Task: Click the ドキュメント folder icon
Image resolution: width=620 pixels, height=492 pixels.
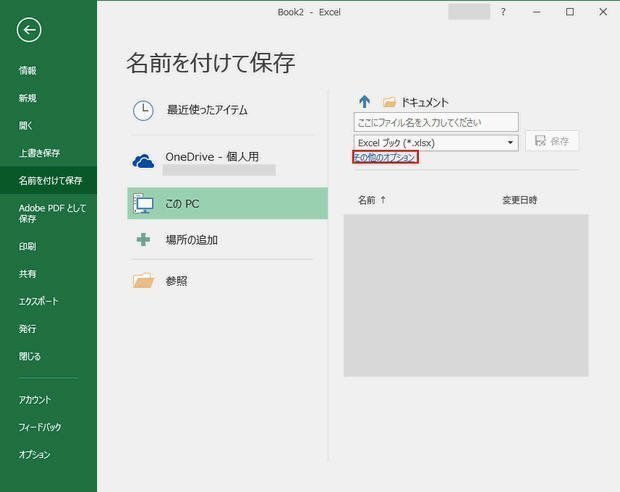Action: point(389,102)
